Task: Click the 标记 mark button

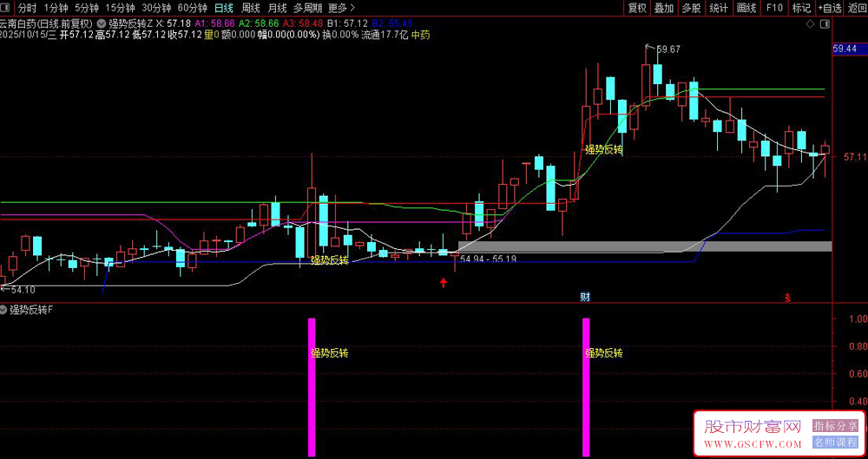Action: coord(801,8)
